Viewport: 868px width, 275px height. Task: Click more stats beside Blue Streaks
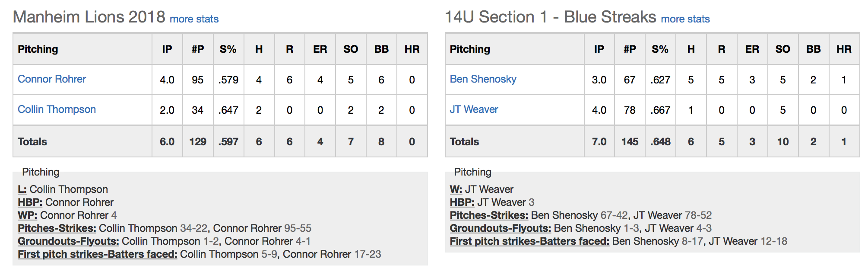tap(685, 19)
